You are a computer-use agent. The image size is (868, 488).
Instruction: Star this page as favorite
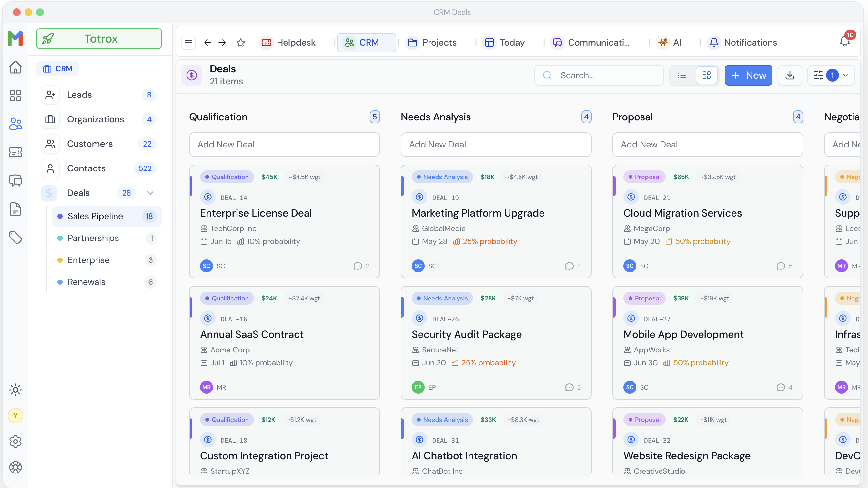241,43
